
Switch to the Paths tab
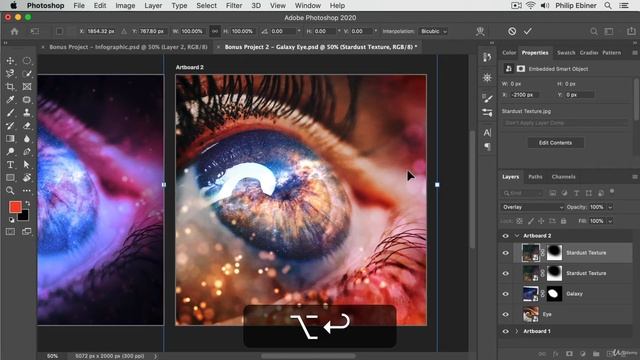tap(535, 177)
